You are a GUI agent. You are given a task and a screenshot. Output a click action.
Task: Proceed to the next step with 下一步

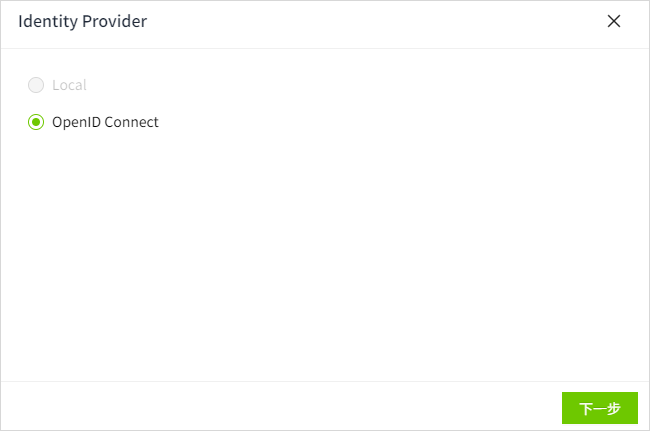pos(600,408)
